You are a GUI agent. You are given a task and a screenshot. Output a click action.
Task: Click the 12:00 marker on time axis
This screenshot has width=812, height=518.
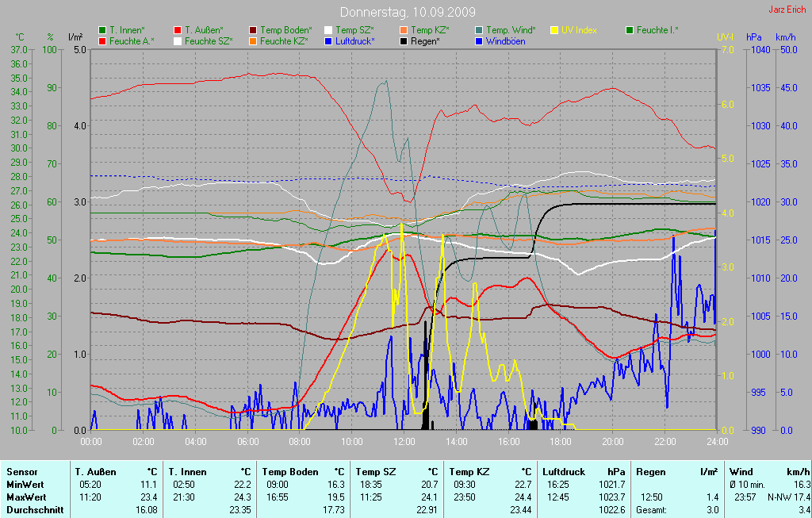(404, 441)
